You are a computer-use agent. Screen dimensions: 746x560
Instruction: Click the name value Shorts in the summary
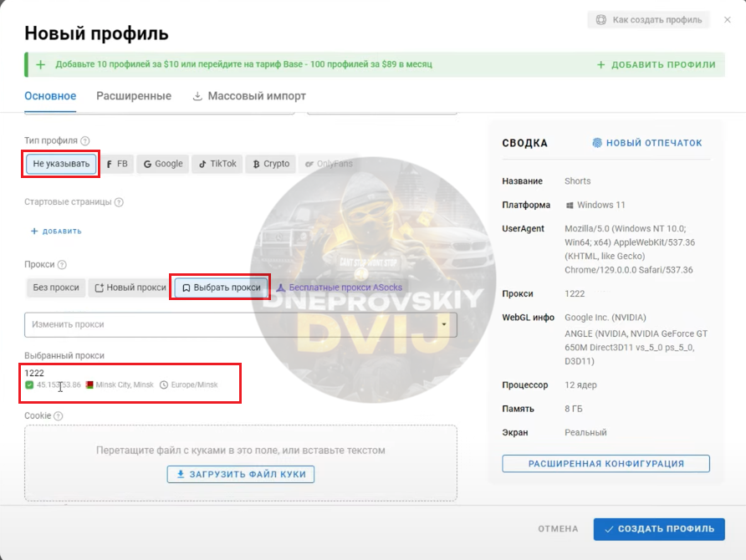[x=578, y=181]
